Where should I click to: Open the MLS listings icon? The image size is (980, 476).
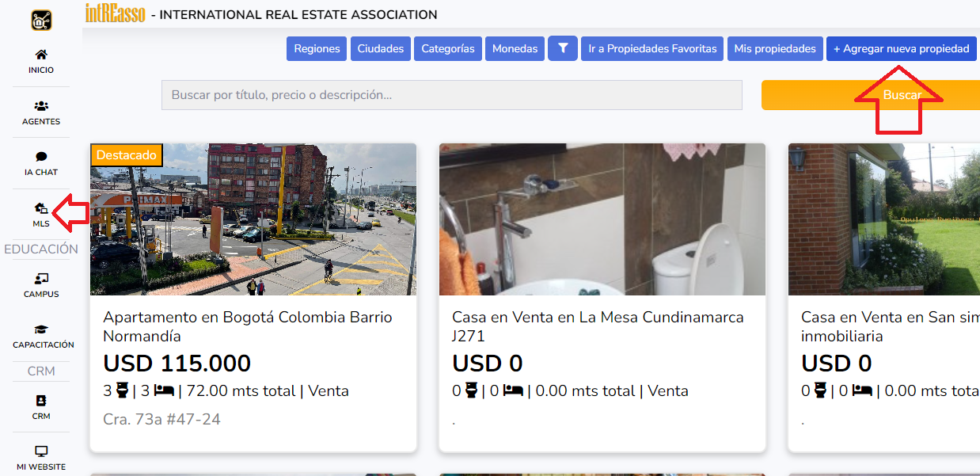[x=41, y=208]
